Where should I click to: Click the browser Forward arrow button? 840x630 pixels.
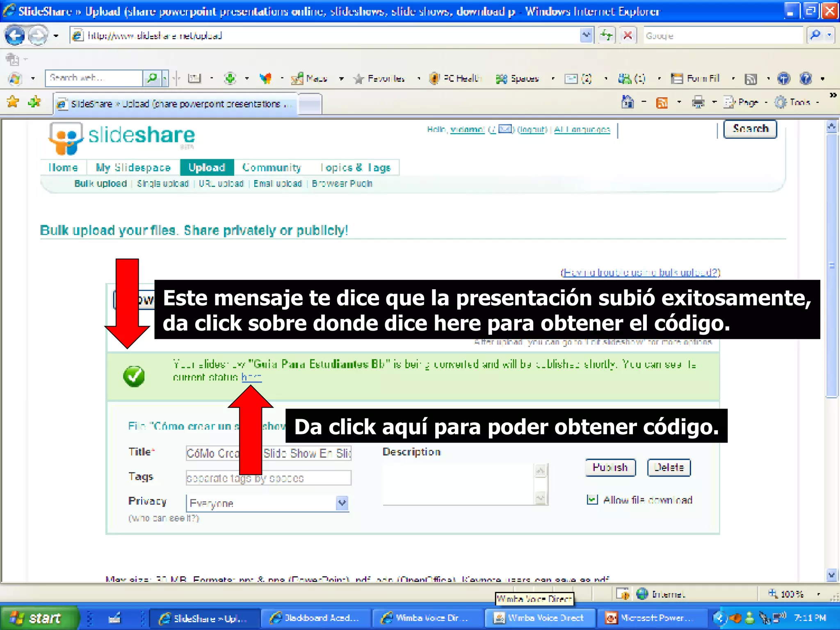[x=38, y=35]
